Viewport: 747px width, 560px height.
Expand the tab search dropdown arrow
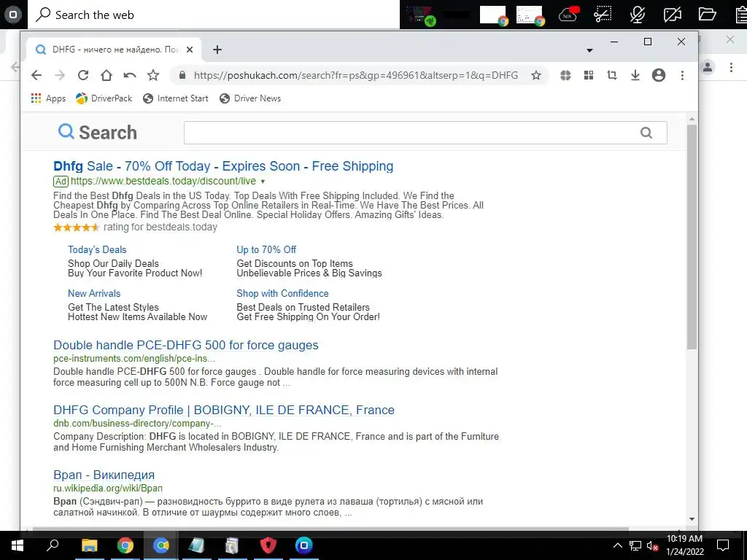(x=589, y=50)
